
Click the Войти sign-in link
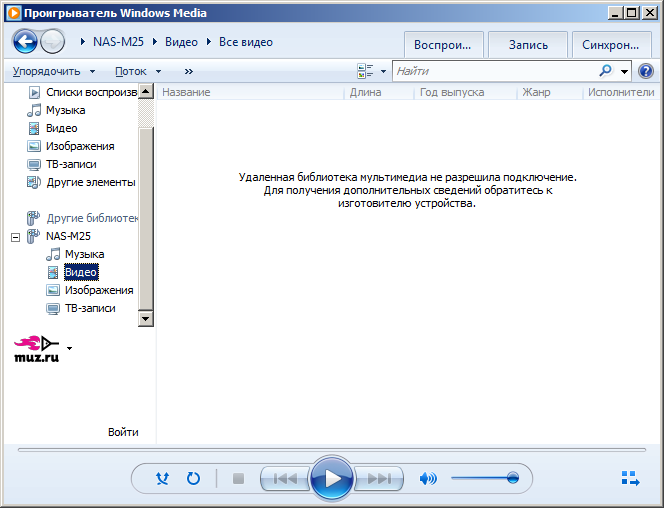123,432
